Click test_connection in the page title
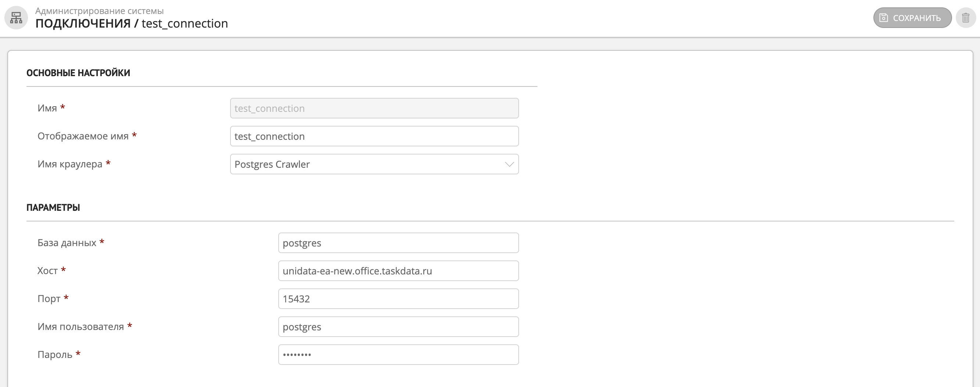 pos(185,24)
